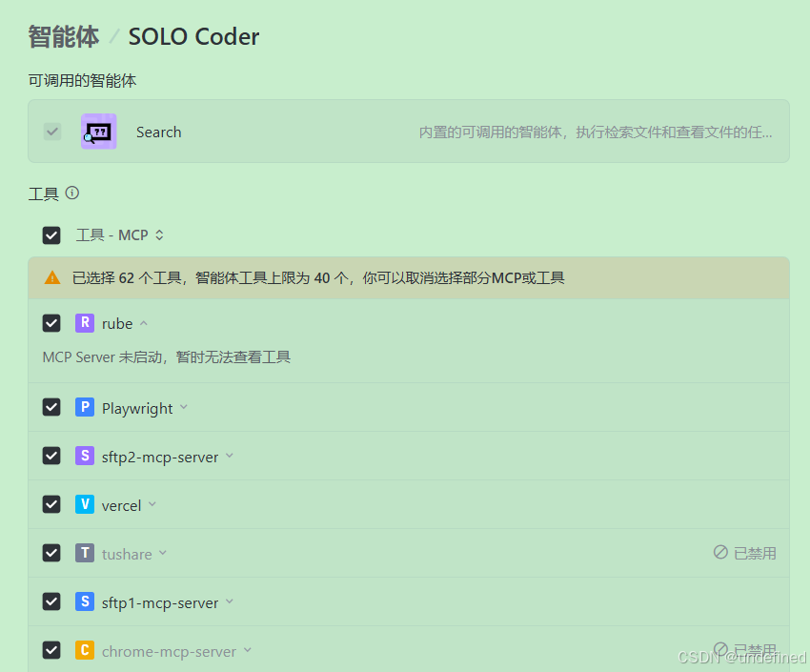Uncheck the Playwright checkbox
Screen dimensions: 810x672
(x=51, y=407)
